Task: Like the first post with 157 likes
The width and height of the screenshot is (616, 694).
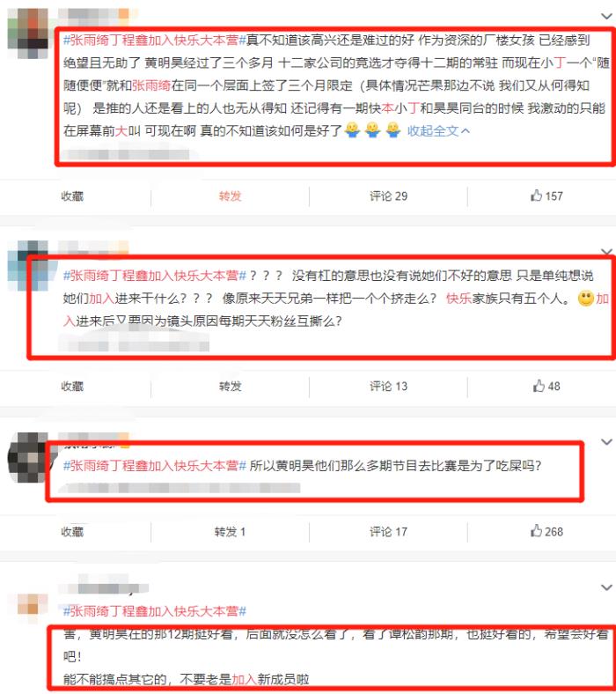Action: pos(546,196)
